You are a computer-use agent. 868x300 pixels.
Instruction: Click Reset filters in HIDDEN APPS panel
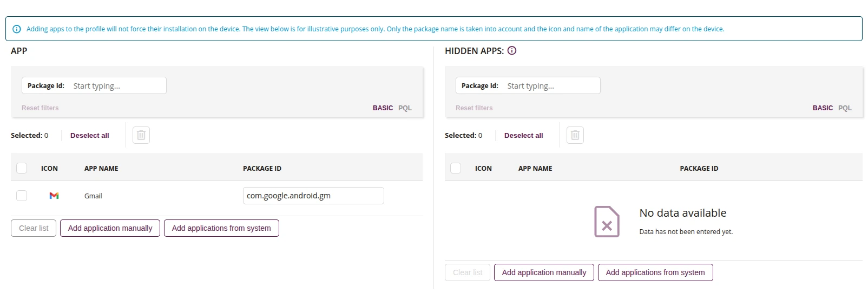coord(474,108)
